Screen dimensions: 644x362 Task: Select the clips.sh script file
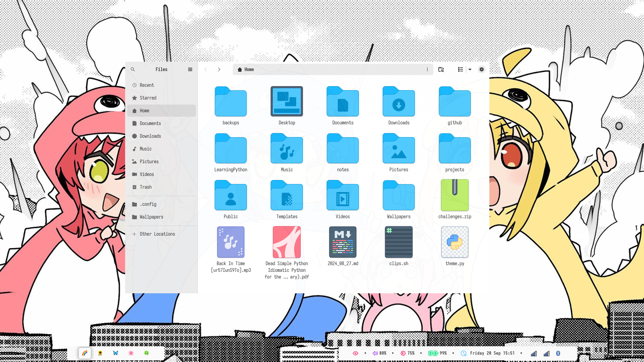click(x=398, y=242)
